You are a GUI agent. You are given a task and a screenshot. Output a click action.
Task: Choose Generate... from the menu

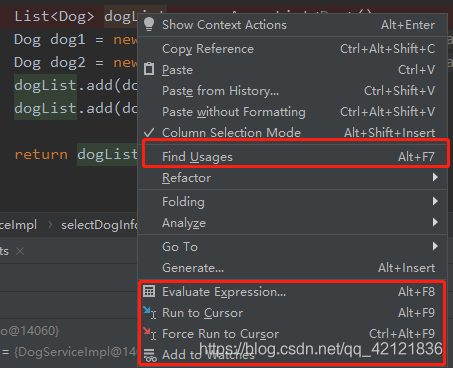point(292,267)
